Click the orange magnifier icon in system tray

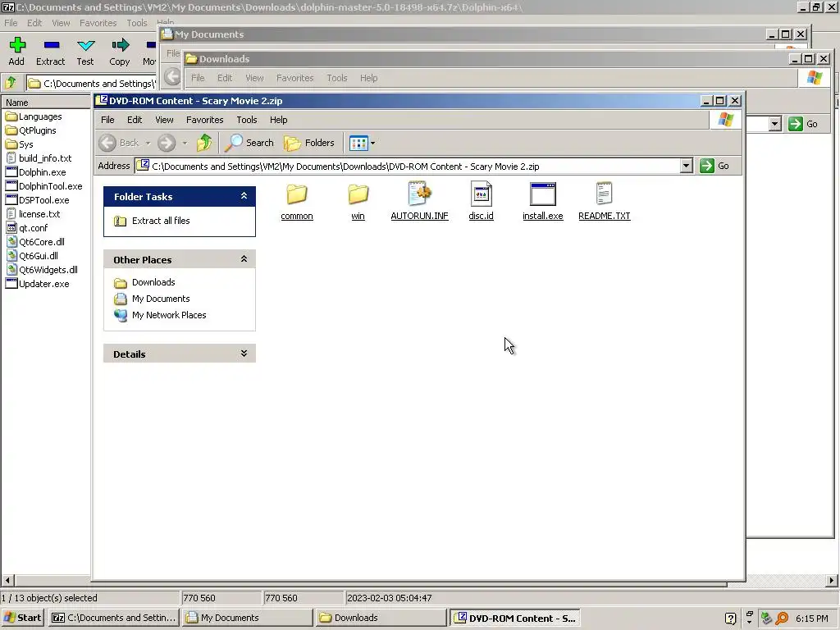tap(782, 619)
